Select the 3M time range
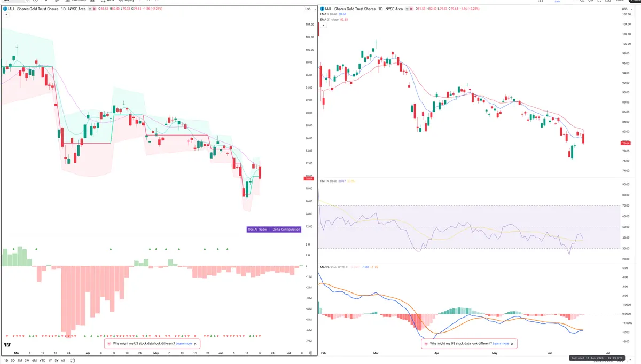Image resolution: width=641 pixels, height=364 pixels. (x=27, y=360)
